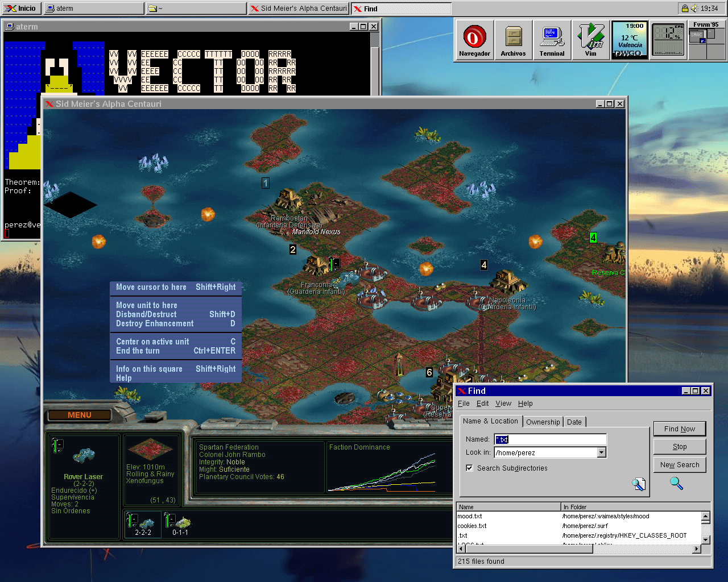
Task: Click the lock icon in the tray
Action: click(685, 9)
